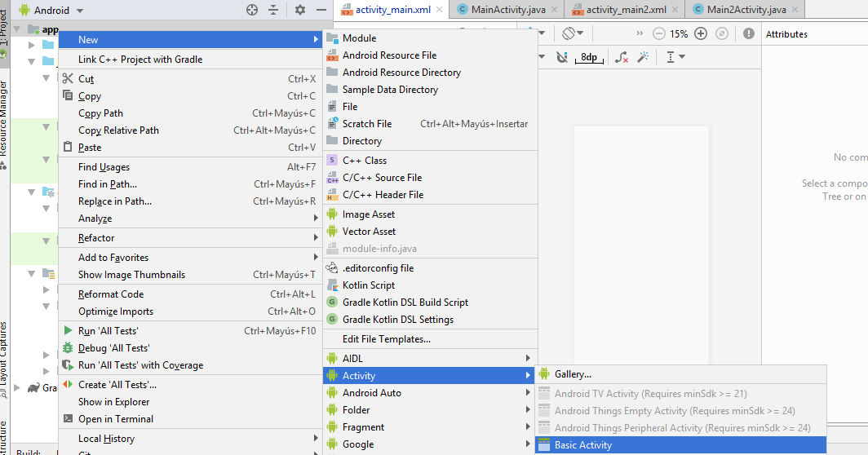868x455 pixels.
Task: Switch to MainActivity.java tab
Action: pos(508,10)
